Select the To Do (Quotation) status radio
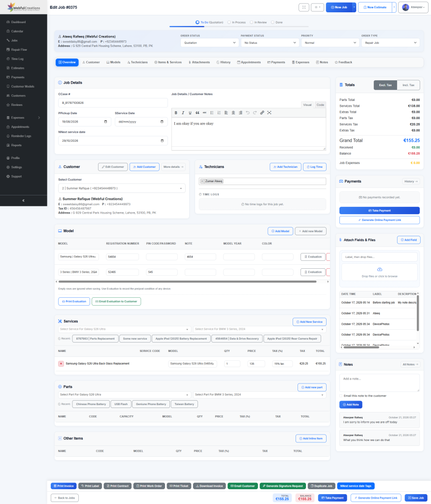The width and height of the screenshot is (431, 504). click(198, 23)
